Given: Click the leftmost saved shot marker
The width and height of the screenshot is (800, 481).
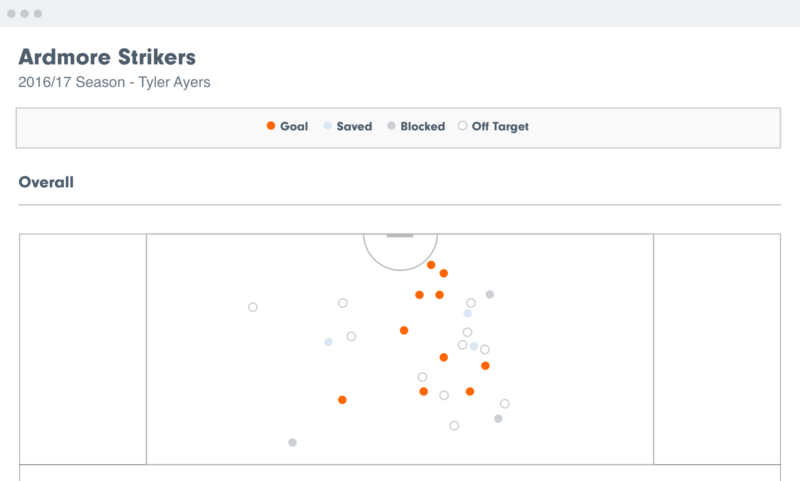Looking at the screenshot, I should point(328,342).
